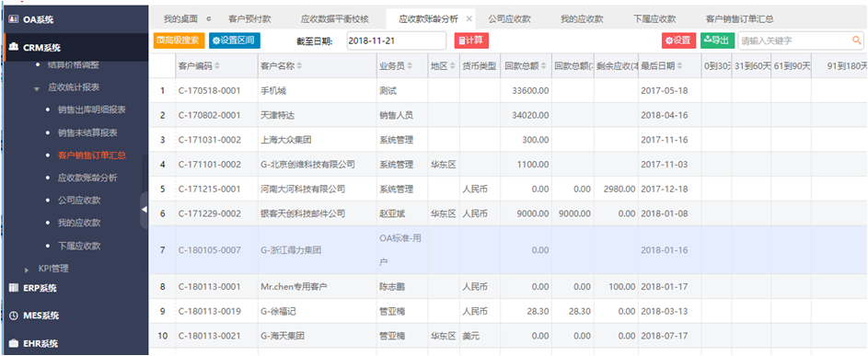868x356 pixels.
Task: Switch to the 应收数据平衡校核 tab
Action: click(x=334, y=18)
